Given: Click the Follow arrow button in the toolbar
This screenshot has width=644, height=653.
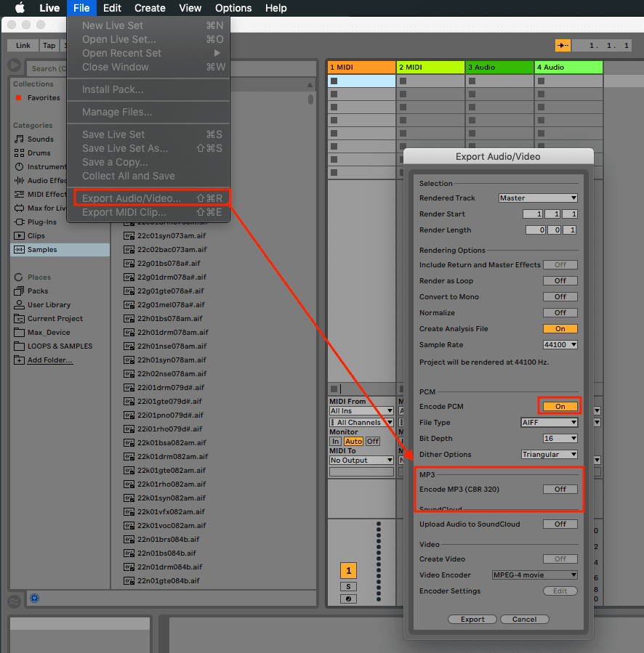Looking at the screenshot, I should (563, 45).
